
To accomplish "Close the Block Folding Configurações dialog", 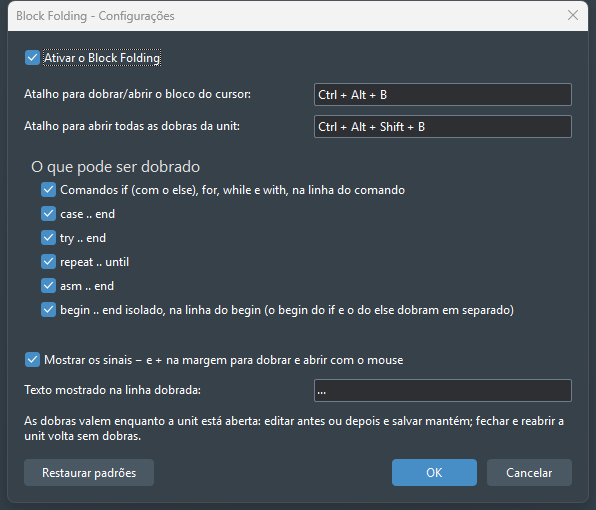I will click(x=573, y=15).
